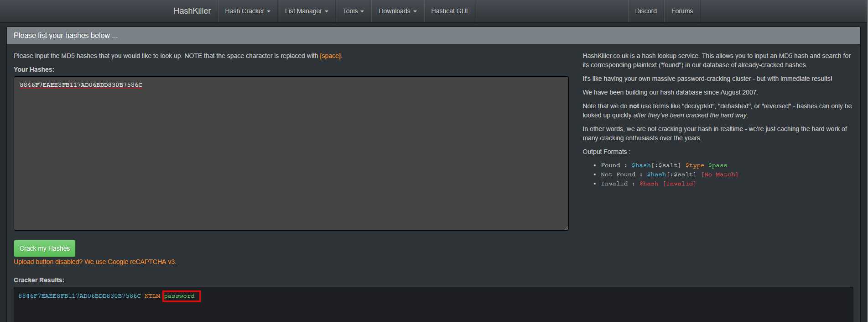Click the Cracker Results label
The height and width of the screenshot is (322, 868).
click(39, 280)
